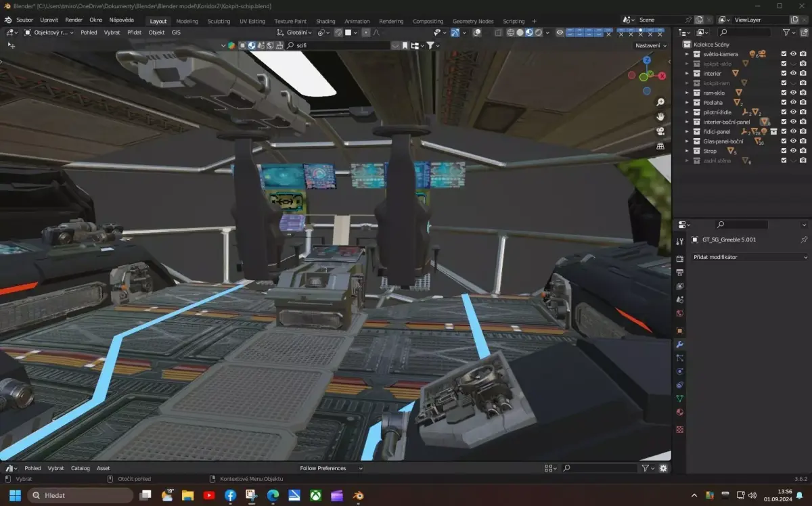Open the Scene properties tab

(680, 300)
